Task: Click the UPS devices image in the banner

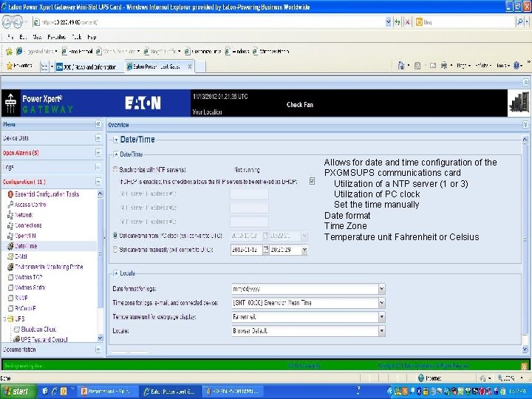Action: tap(519, 103)
